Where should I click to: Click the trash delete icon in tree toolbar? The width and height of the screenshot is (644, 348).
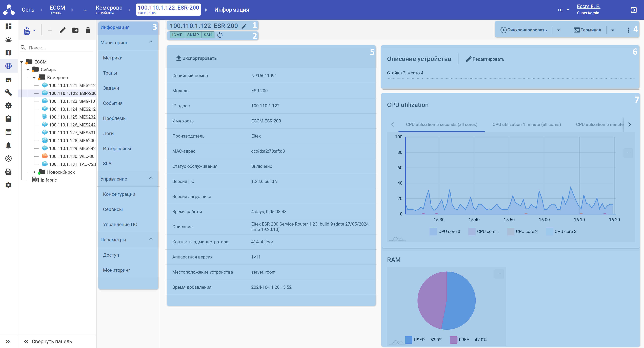point(88,30)
